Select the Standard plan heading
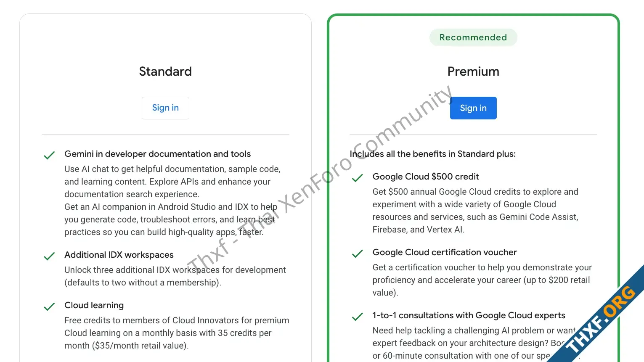 point(165,71)
